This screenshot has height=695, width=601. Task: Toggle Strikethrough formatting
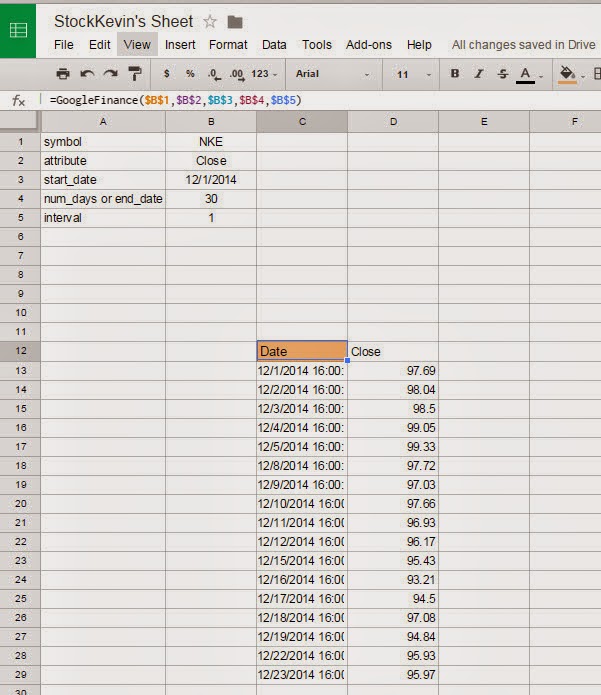tap(502, 74)
